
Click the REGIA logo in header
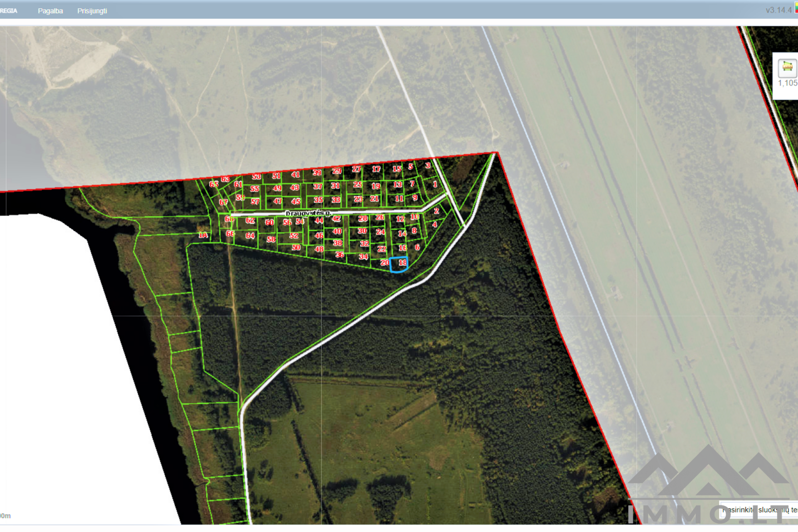pos(8,11)
